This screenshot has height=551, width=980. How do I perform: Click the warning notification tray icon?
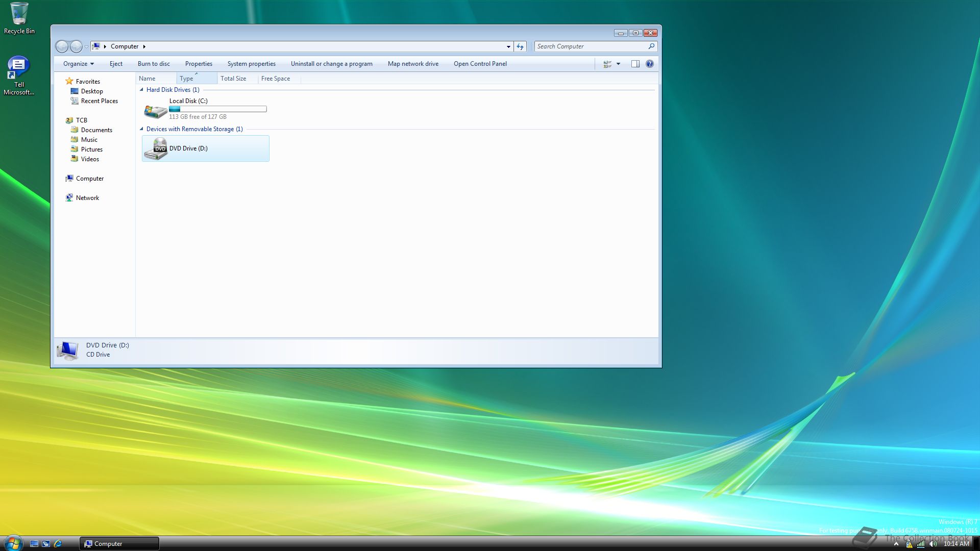tap(909, 544)
